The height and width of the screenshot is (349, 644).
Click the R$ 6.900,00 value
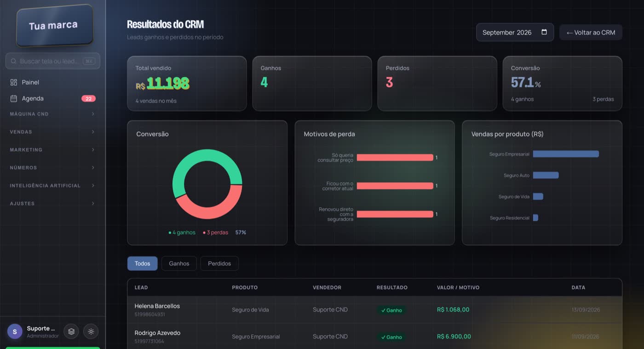pyautogui.click(x=454, y=337)
